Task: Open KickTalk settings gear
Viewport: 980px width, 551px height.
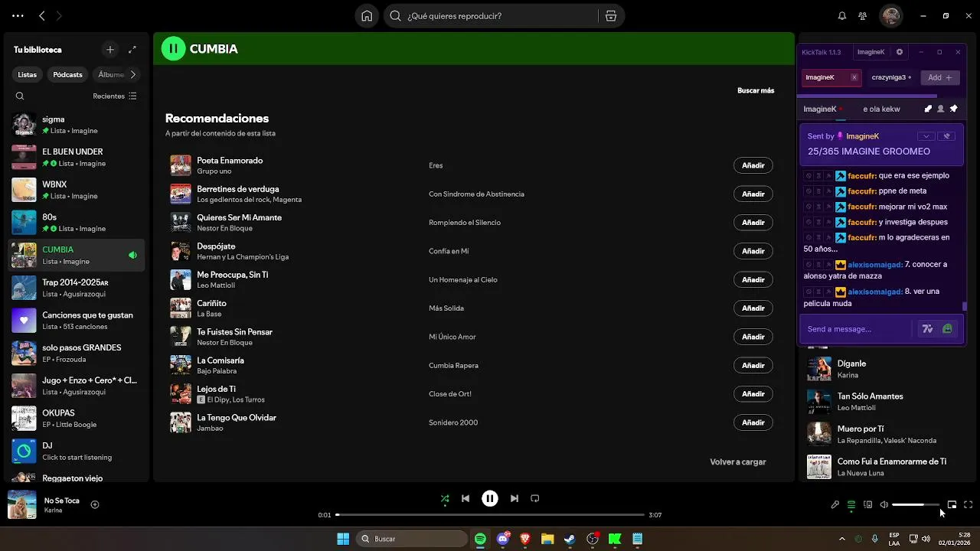Action: point(900,52)
